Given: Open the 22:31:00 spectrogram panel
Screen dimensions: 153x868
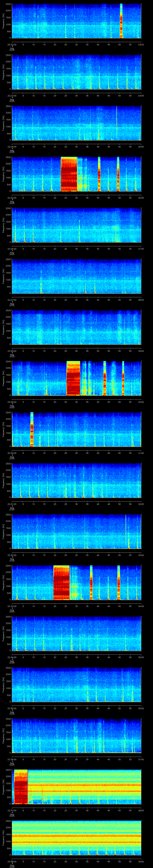Looking at the screenshot, I should click(x=76, y=481).
